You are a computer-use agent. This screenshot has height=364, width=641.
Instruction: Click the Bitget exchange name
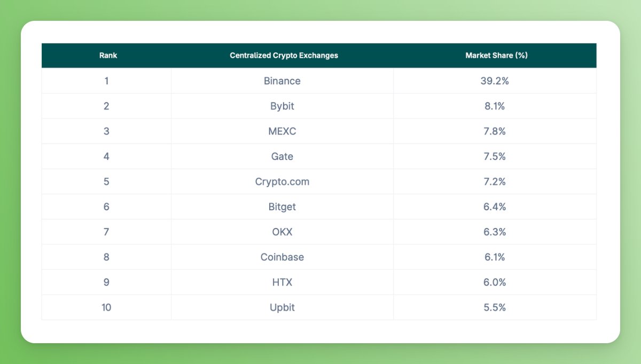(x=282, y=207)
